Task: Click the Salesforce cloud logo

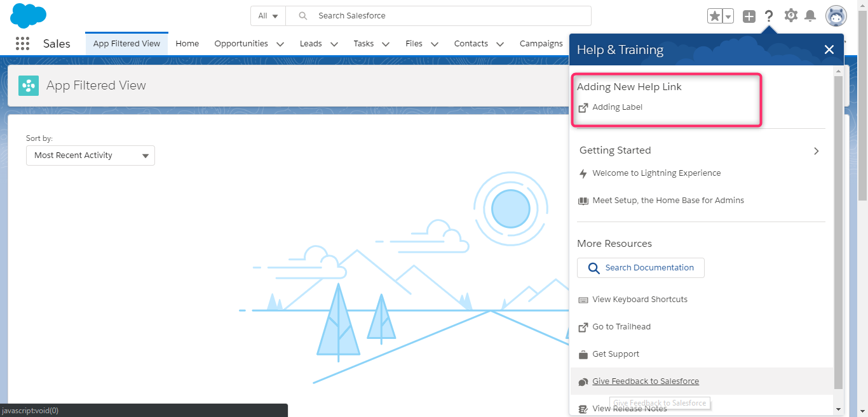Action: click(29, 15)
